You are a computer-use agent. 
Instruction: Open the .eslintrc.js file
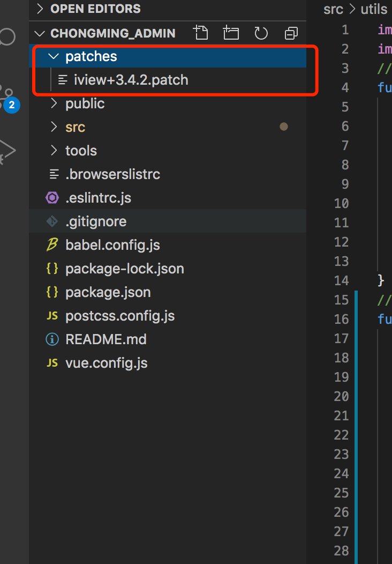[98, 198]
